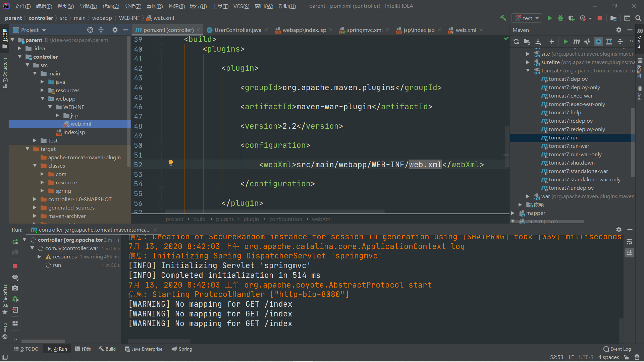644x362 pixels.
Task: Click the '4 spaces' indent setting
Action: point(608,357)
